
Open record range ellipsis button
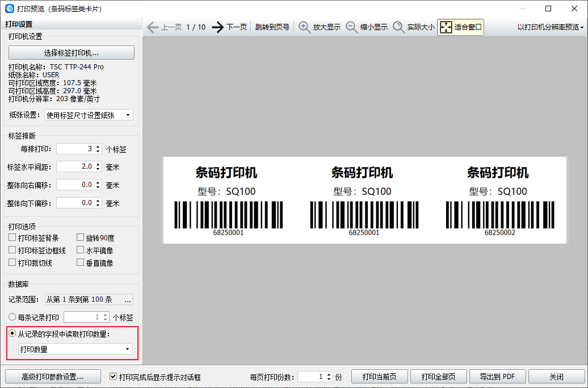pos(128,299)
